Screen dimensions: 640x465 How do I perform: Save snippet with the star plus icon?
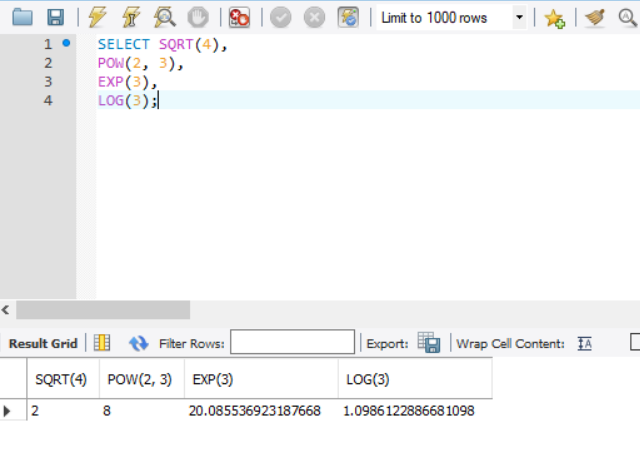(x=554, y=18)
